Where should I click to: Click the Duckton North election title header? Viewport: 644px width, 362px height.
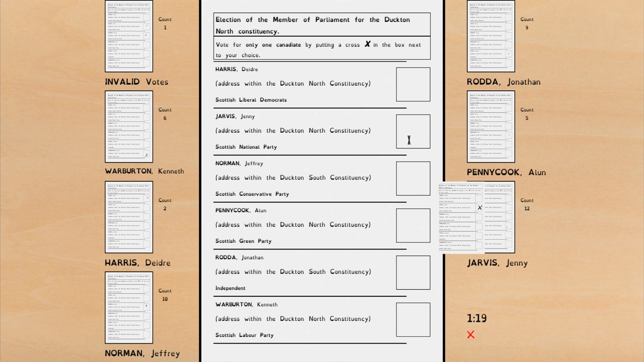pos(321,24)
